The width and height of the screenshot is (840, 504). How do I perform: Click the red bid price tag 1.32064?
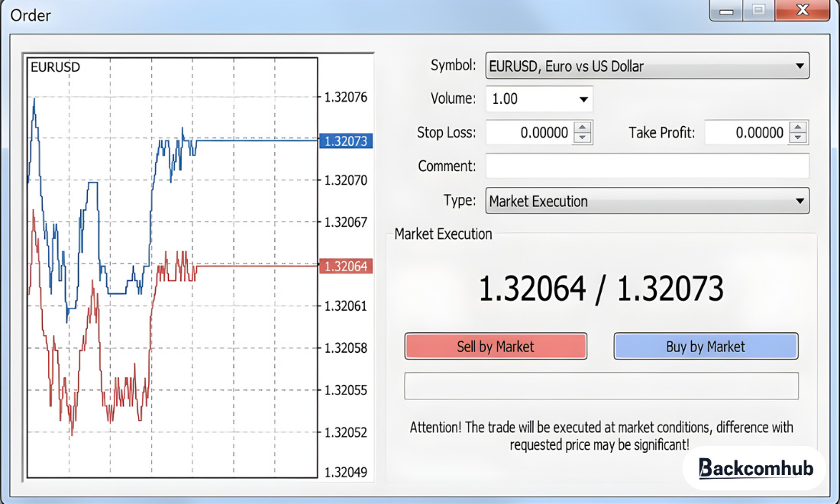tap(345, 266)
